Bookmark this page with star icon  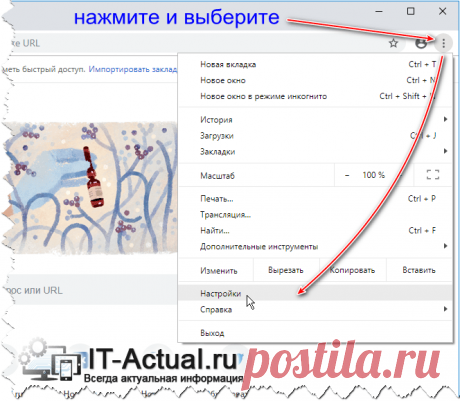pyautogui.click(x=394, y=43)
